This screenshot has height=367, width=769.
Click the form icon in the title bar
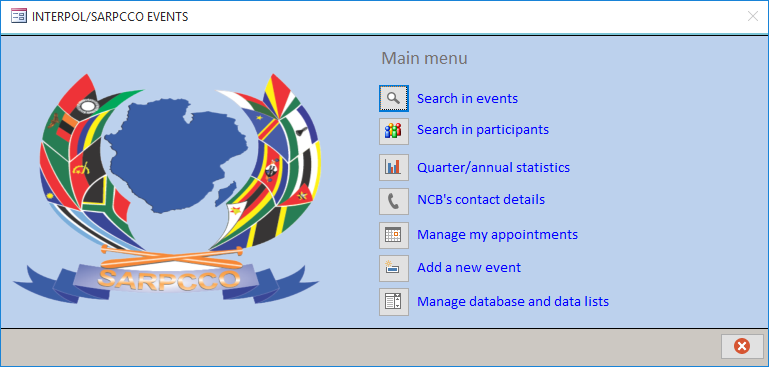pos(19,17)
